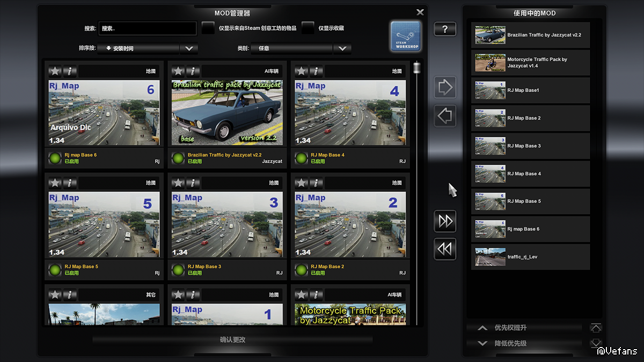Open the Steam Workshop icon
Viewport: 644px width, 362px height.
point(406,37)
